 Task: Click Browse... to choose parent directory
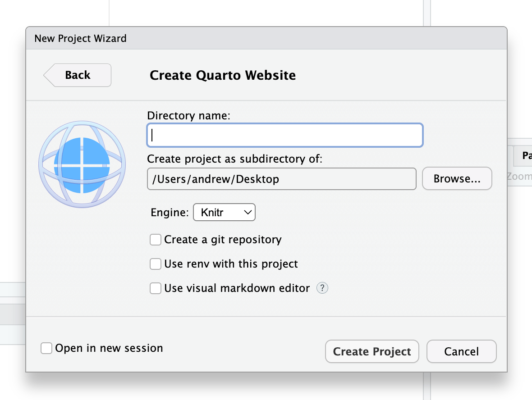pyautogui.click(x=457, y=179)
